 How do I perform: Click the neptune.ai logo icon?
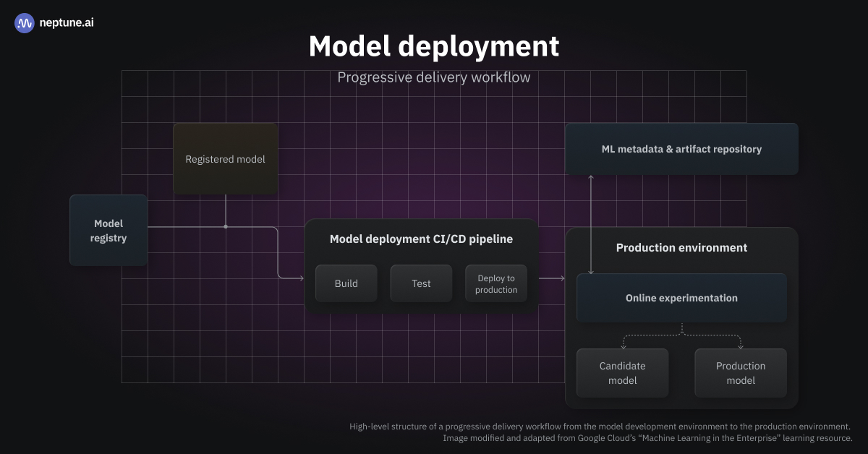tap(24, 22)
